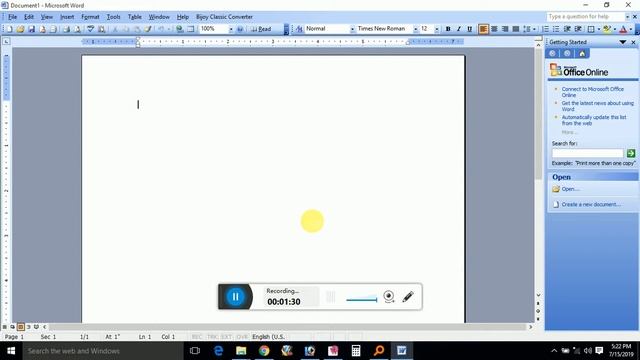Toggle REC macro recording in status bar
Viewport: 640px width, 360px height.
click(197, 337)
